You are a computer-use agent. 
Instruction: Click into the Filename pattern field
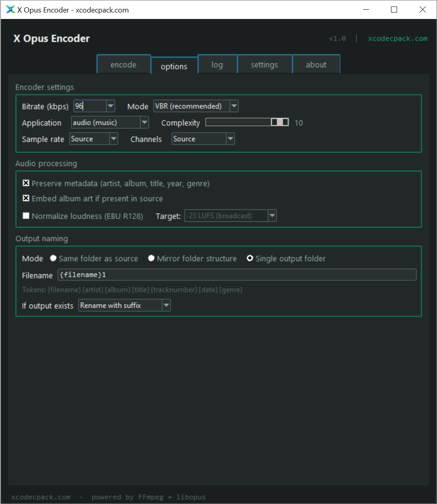(236, 275)
